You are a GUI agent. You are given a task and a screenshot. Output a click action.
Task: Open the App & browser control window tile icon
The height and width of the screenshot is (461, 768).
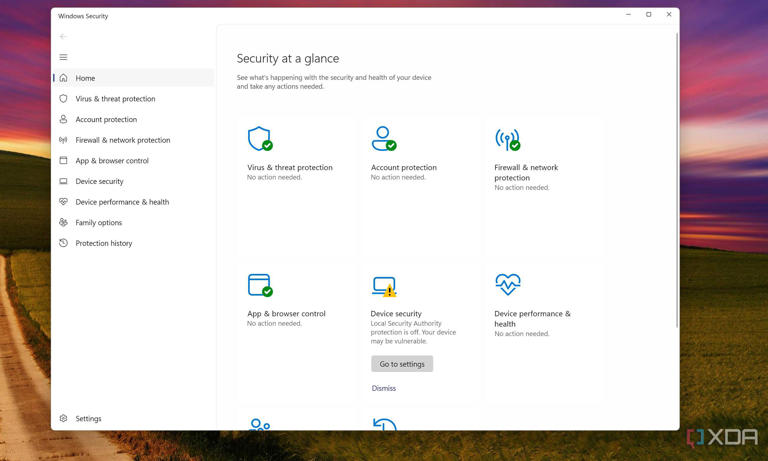[260, 285]
